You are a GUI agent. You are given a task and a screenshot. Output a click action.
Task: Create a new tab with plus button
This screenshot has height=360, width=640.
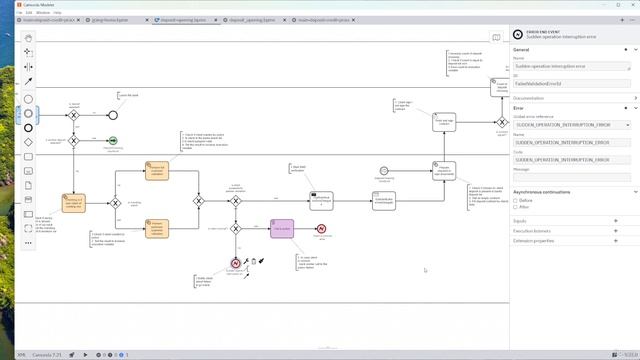click(x=622, y=20)
